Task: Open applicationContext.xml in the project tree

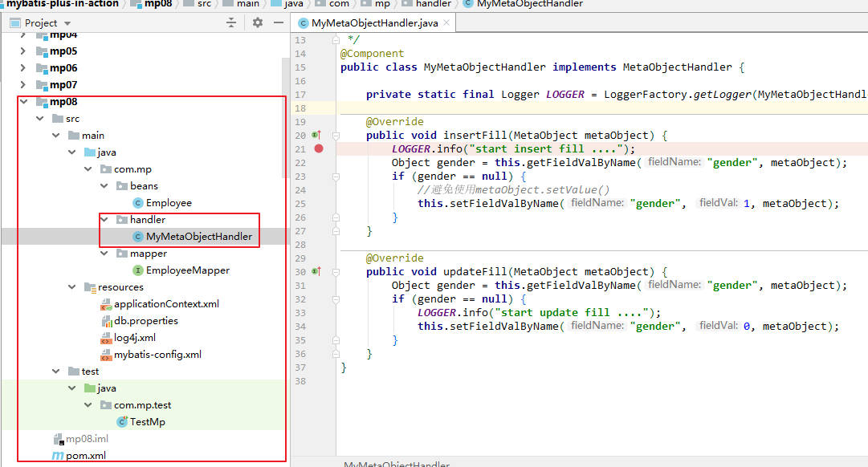Action: (166, 304)
